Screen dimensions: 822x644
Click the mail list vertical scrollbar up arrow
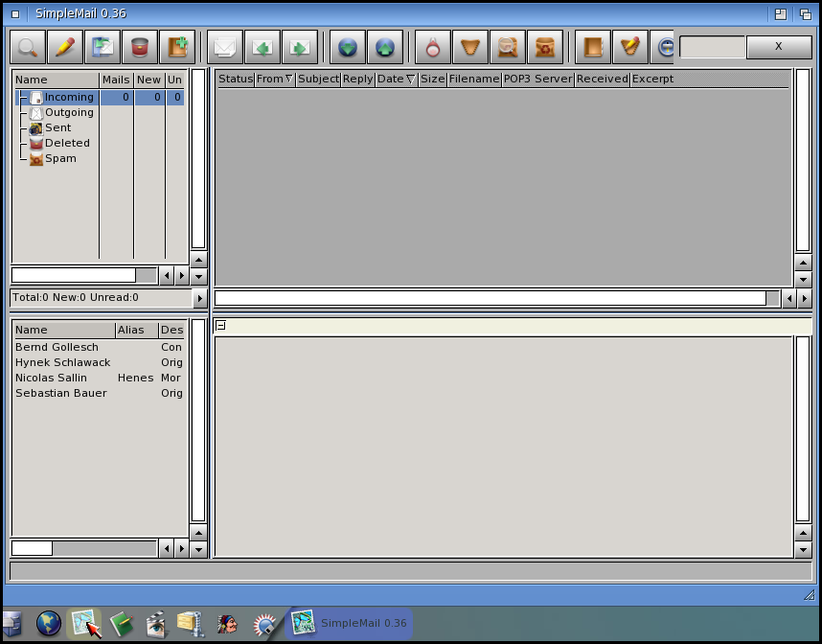pos(803,263)
